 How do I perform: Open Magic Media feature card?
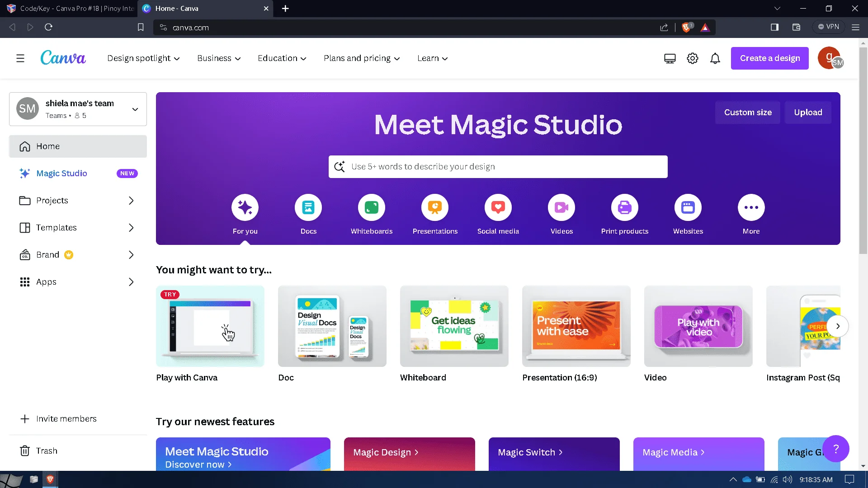699,454
